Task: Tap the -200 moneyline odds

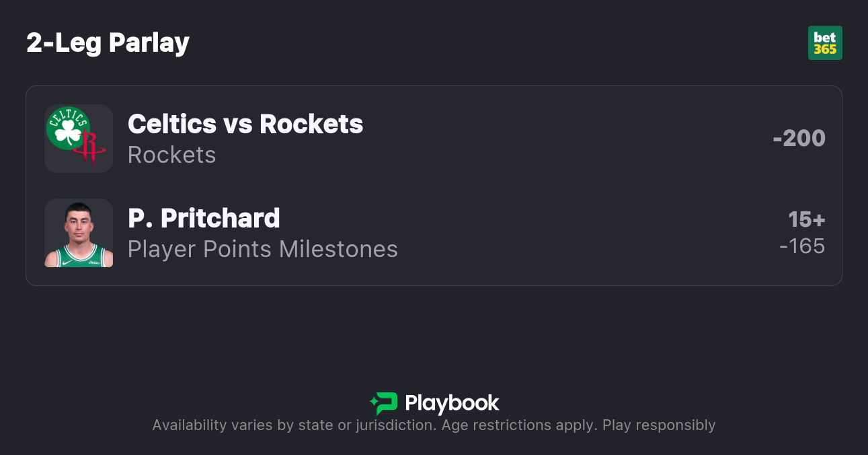Action: (x=799, y=139)
